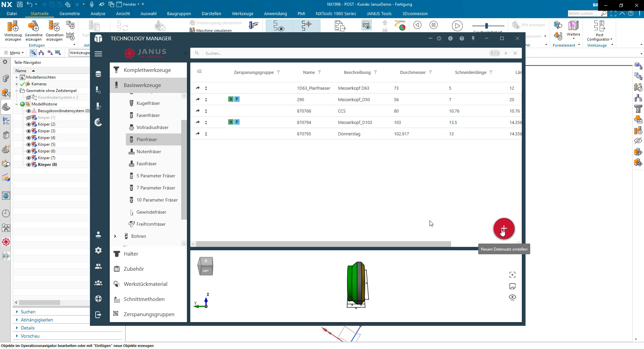Select Nutenfräser in the tool list
Screen dimensions: 644x349
click(149, 151)
